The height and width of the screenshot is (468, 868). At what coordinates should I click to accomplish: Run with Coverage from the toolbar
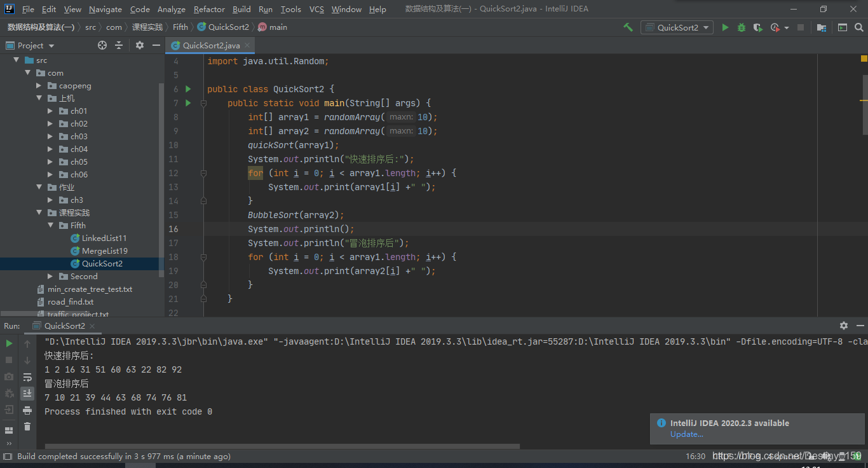tap(757, 27)
